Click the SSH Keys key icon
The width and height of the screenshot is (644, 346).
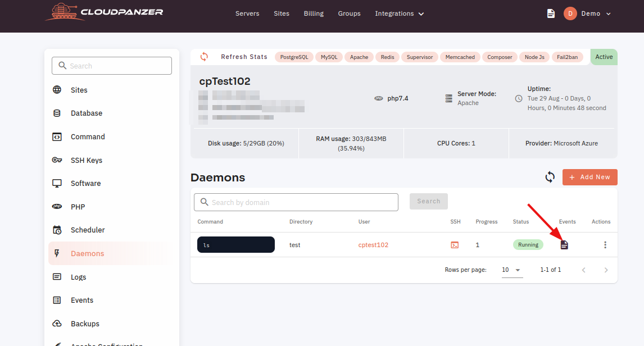57,160
